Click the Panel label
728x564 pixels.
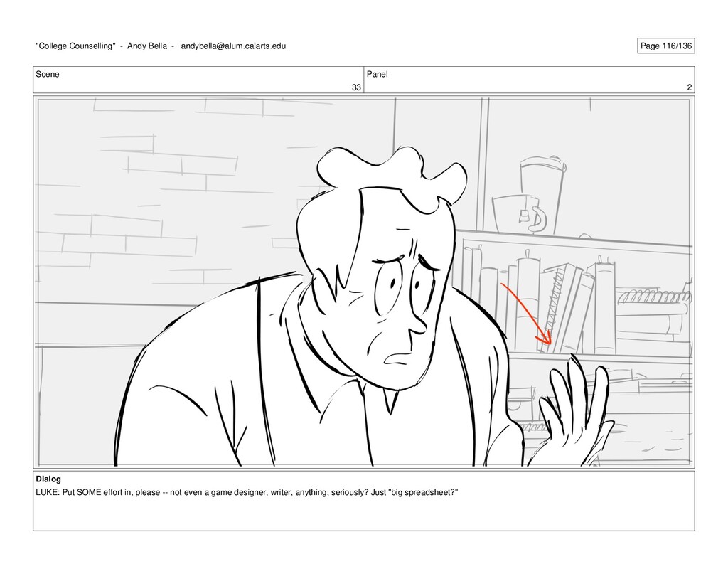tap(377, 75)
